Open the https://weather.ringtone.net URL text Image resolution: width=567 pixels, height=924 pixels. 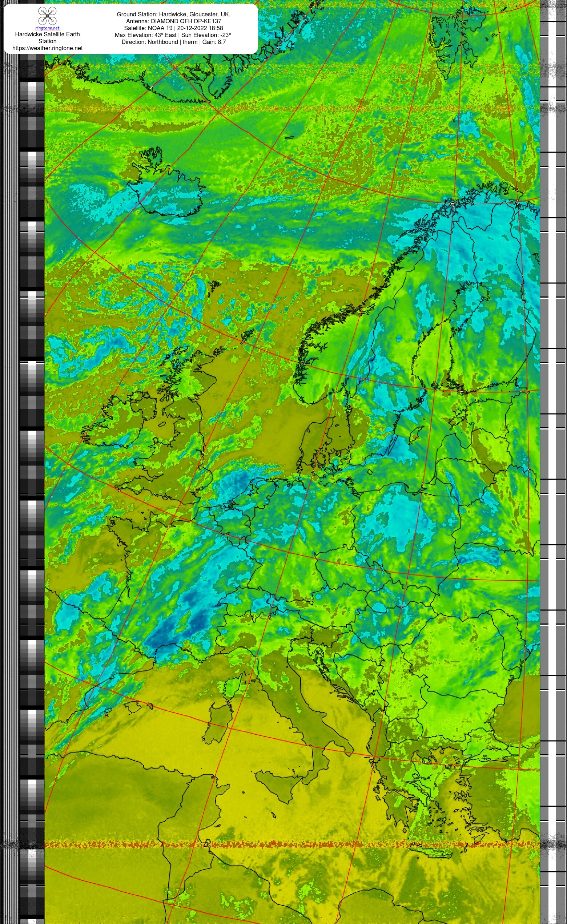click(47, 48)
